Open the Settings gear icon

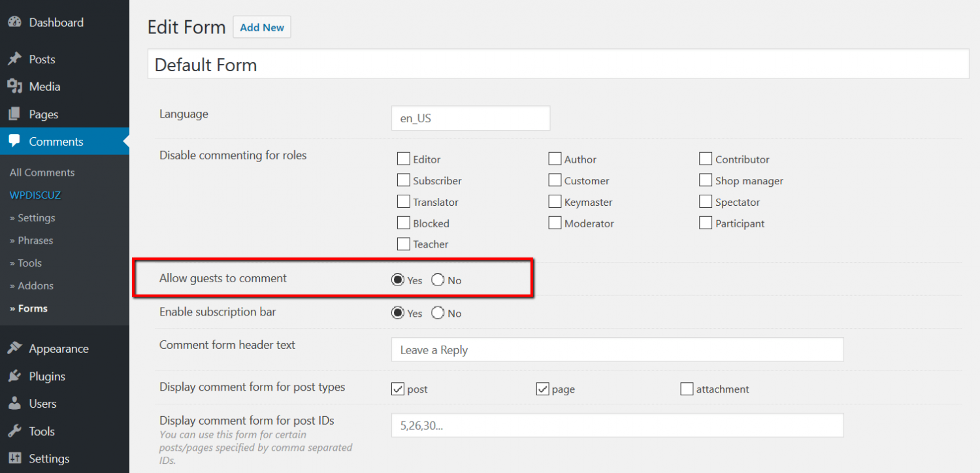14,458
